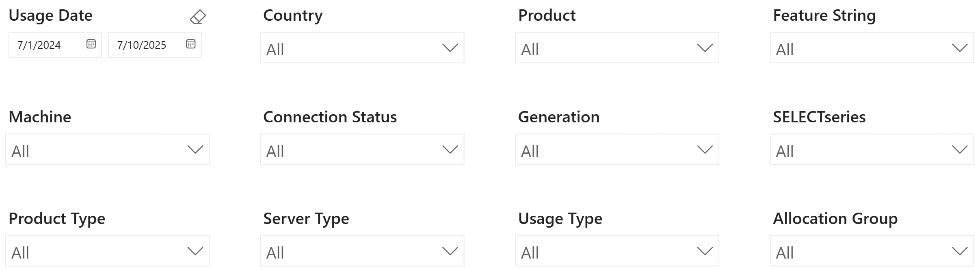The width and height of the screenshot is (980, 274).
Task: Expand the Feature String dropdown
Action: pyautogui.click(x=871, y=48)
